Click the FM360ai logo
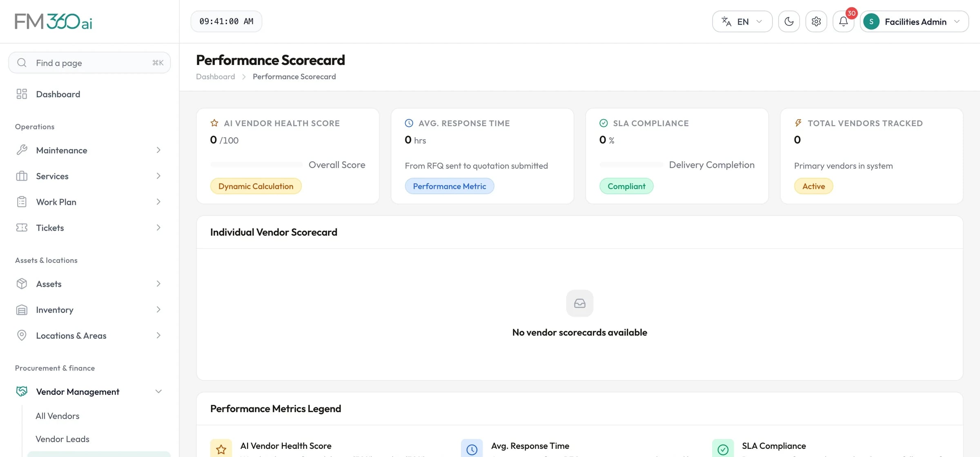 [53, 21]
